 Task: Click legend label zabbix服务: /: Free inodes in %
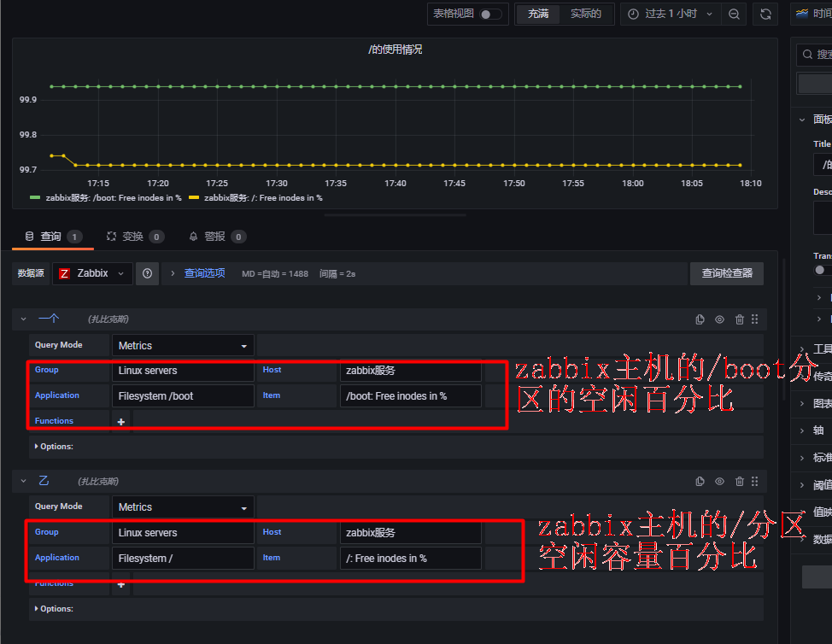click(x=263, y=198)
